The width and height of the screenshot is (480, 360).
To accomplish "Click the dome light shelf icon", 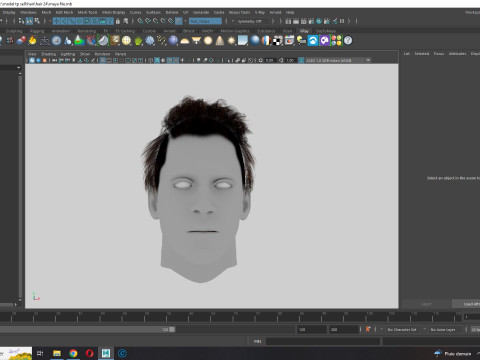I will click(185, 41).
